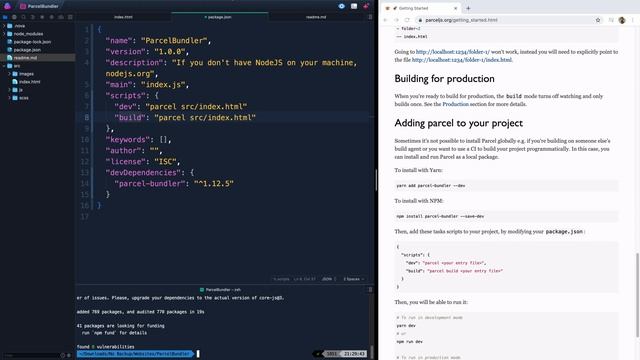Select the ParcelBundler zsh terminal tab
Viewport: 640px width, 360px height.
pos(220,290)
